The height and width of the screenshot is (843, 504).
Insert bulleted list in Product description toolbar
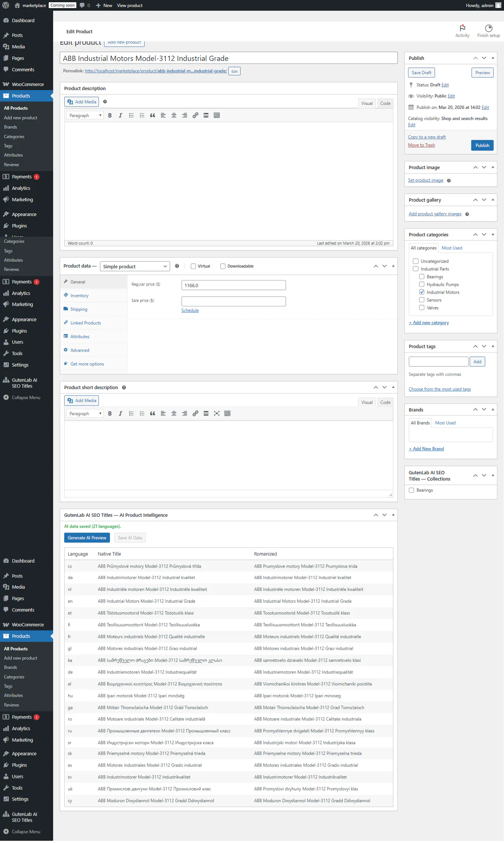click(131, 116)
